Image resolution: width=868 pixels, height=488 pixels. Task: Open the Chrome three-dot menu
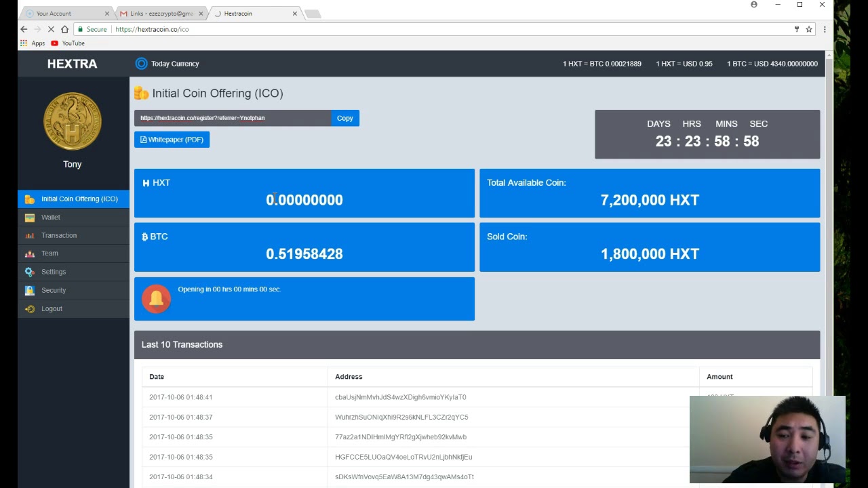[825, 29]
